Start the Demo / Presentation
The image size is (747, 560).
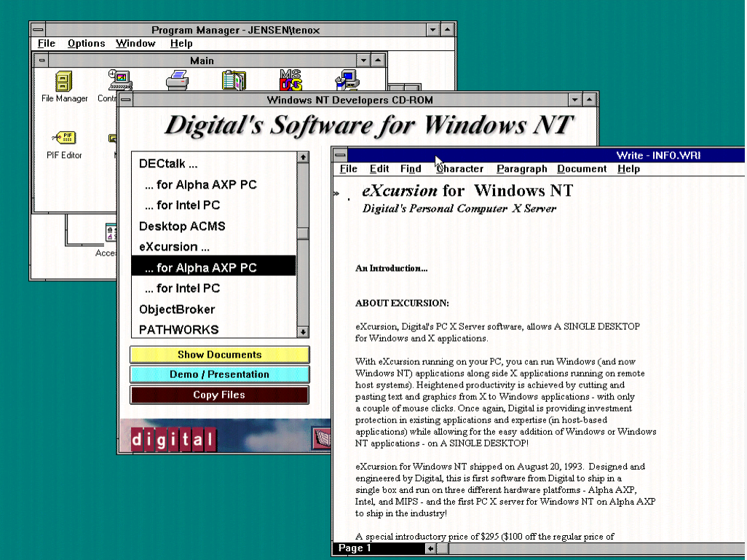tap(219, 374)
